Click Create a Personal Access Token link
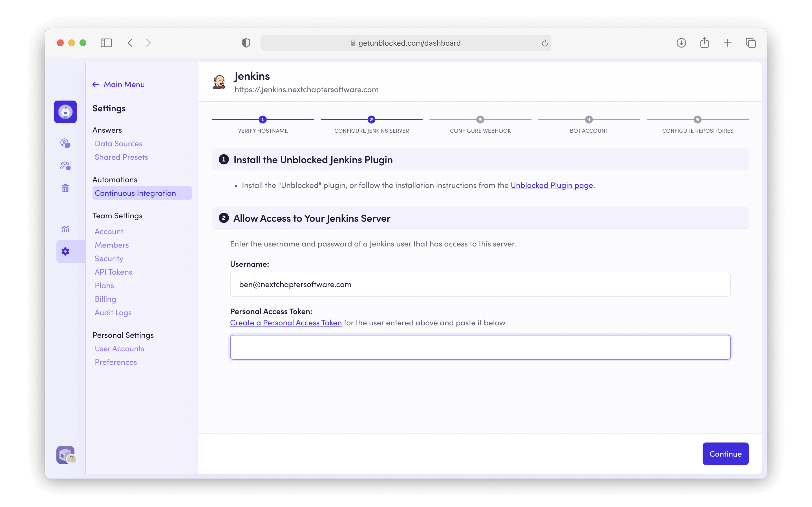 tap(286, 323)
